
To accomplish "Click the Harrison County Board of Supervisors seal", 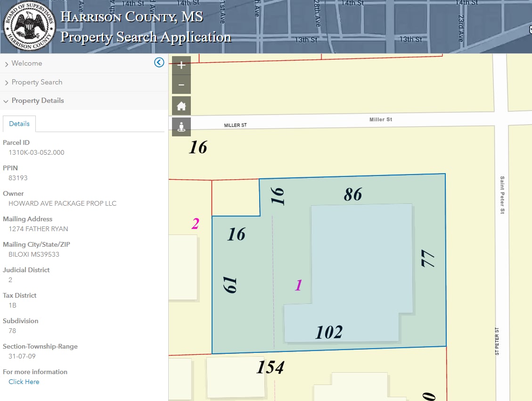I will 29,26.
